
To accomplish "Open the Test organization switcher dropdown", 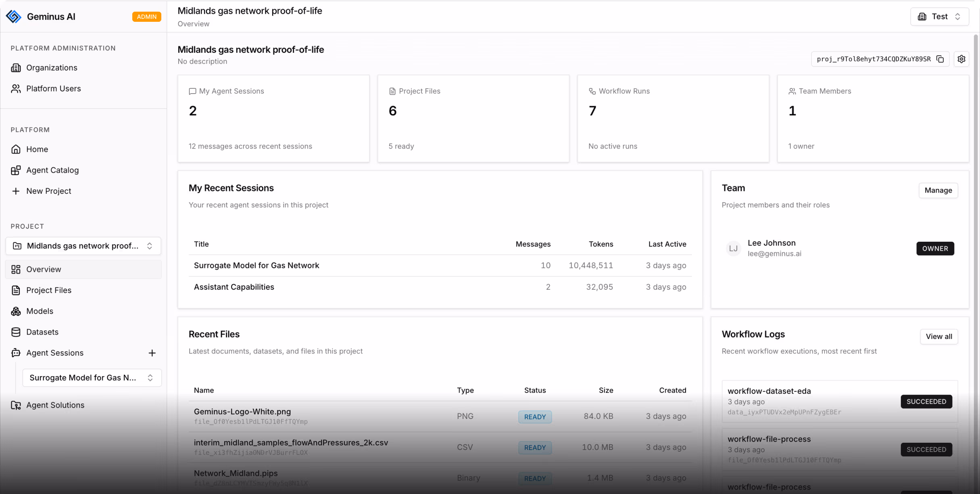I will tap(939, 17).
